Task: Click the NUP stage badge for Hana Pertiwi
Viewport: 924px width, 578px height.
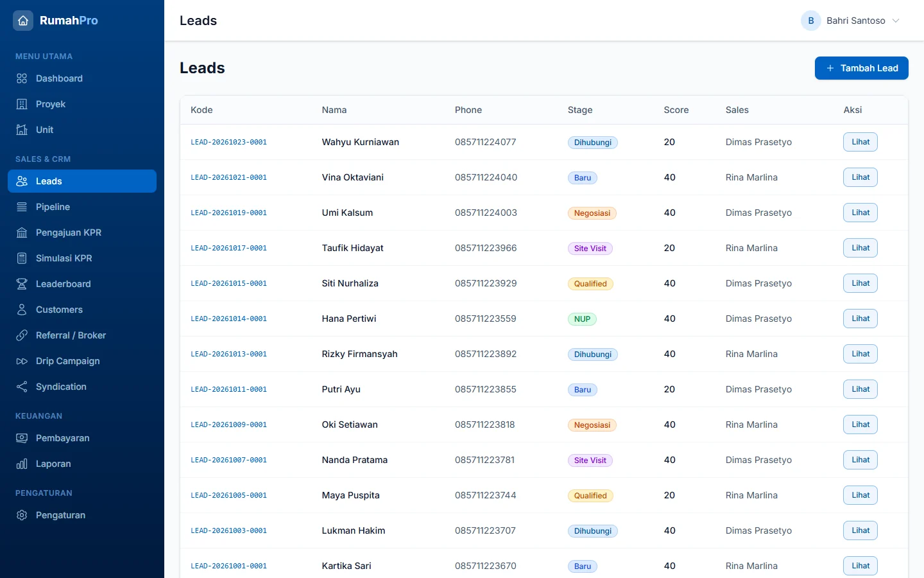Action: tap(582, 319)
